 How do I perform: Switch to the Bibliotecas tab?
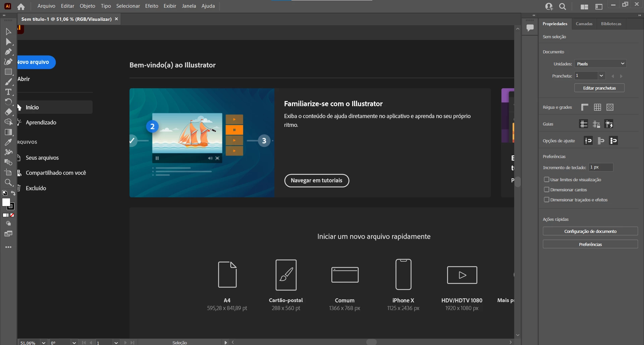(611, 24)
